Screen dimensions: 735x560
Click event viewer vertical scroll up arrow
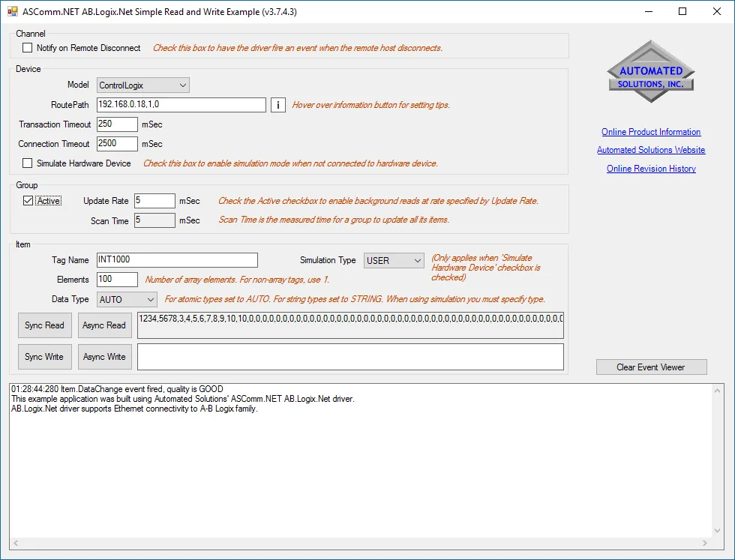pos(717,391)
